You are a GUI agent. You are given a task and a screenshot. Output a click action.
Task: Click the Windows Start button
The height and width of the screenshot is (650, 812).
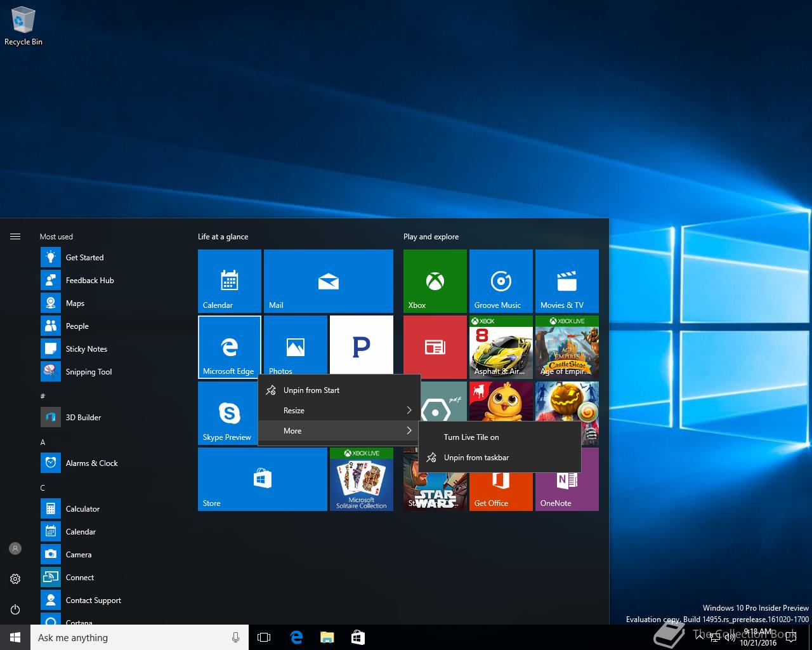[15, 637]
